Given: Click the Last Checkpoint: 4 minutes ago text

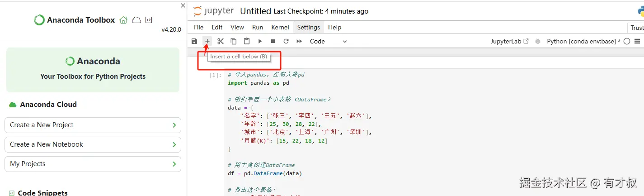Looking at the screenshot, I should [x=321, y=11].
